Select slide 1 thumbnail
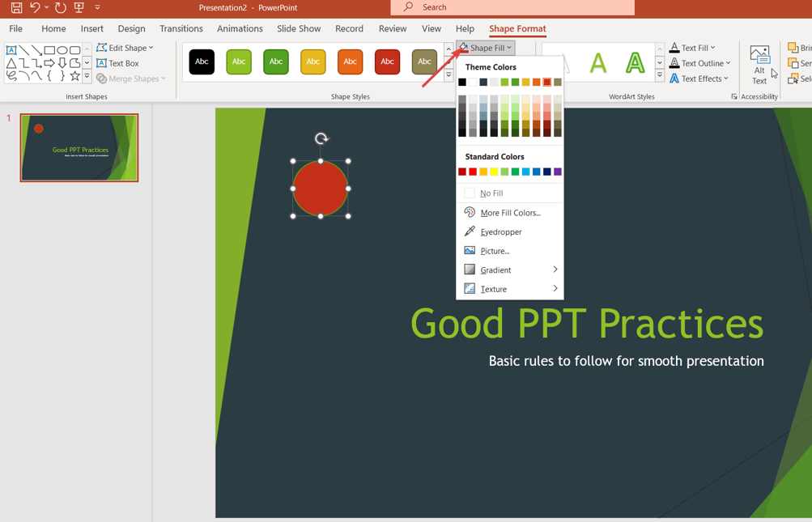Image resolution: width=812 pixels, height=522 pixels. pos(79,147)
